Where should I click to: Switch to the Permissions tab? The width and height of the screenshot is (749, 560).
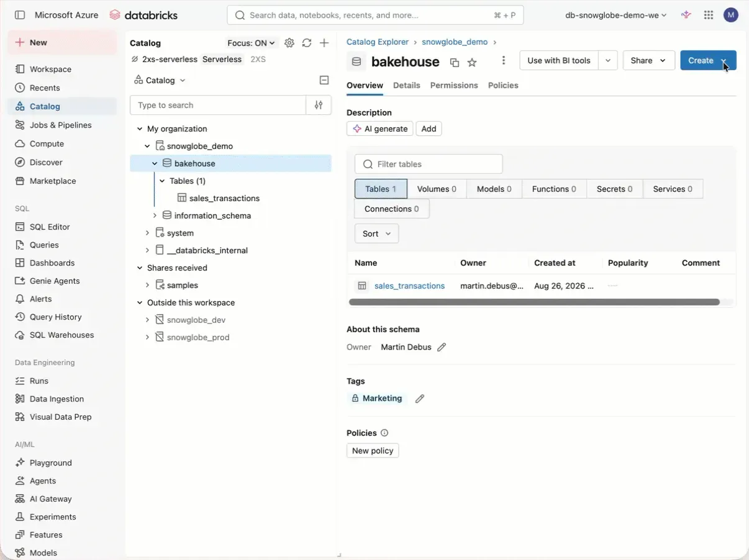point(454,85)
